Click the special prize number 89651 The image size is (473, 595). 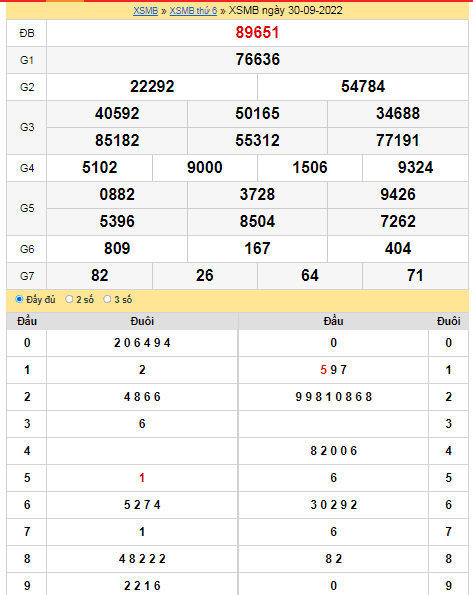coord(257,33)
